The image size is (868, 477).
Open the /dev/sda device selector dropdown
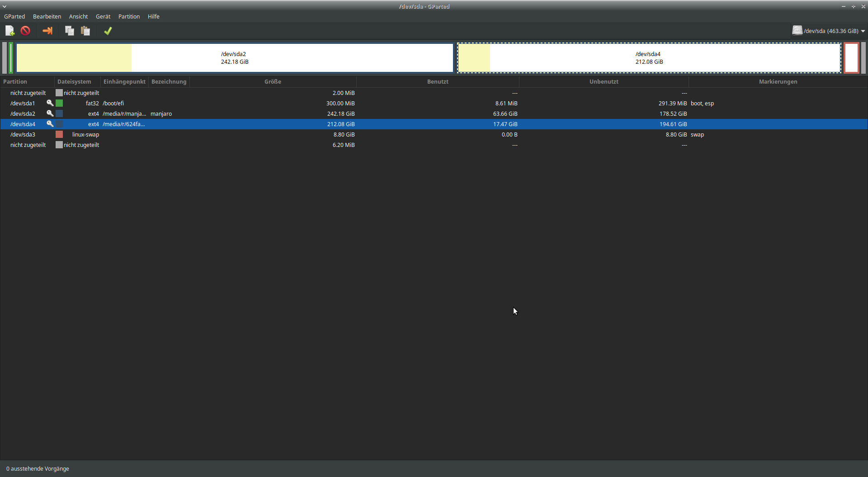pos(828,31)
